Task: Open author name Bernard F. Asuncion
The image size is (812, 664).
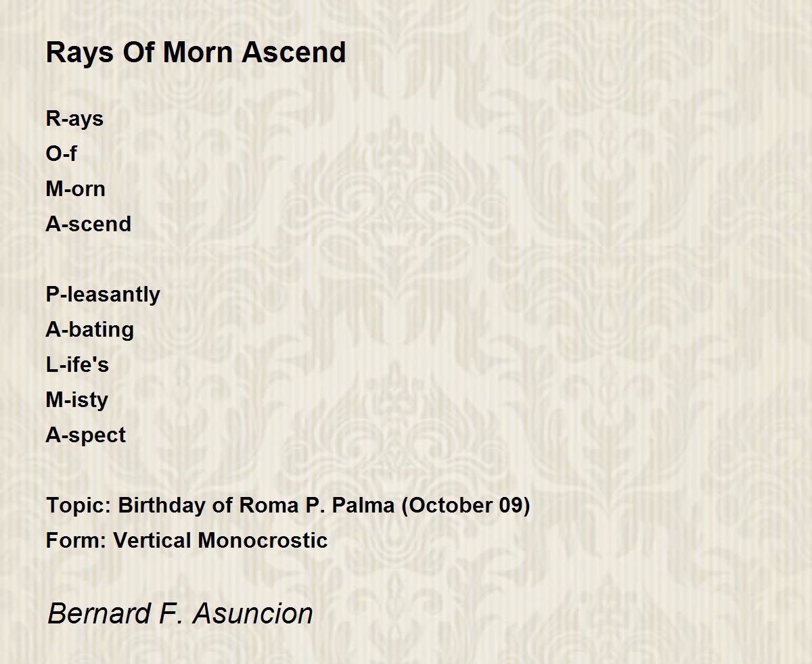Action: 180,613
